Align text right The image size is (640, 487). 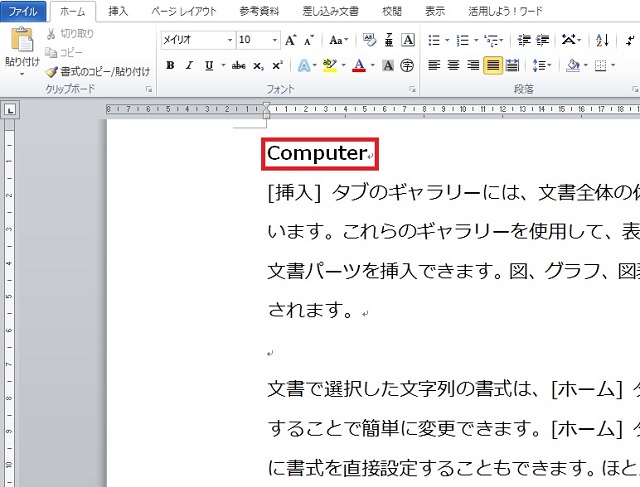click(x=473, y=65)
